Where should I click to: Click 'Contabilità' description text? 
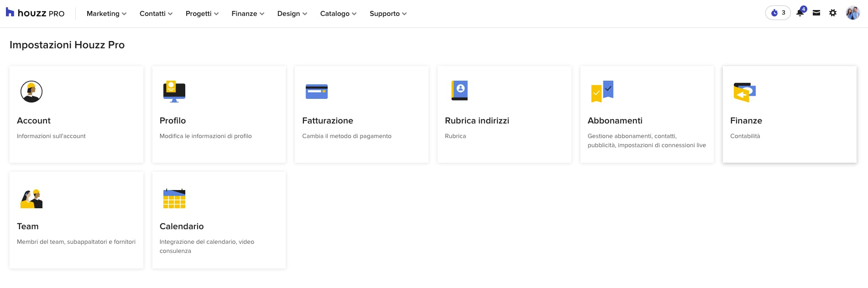[745, 136]
